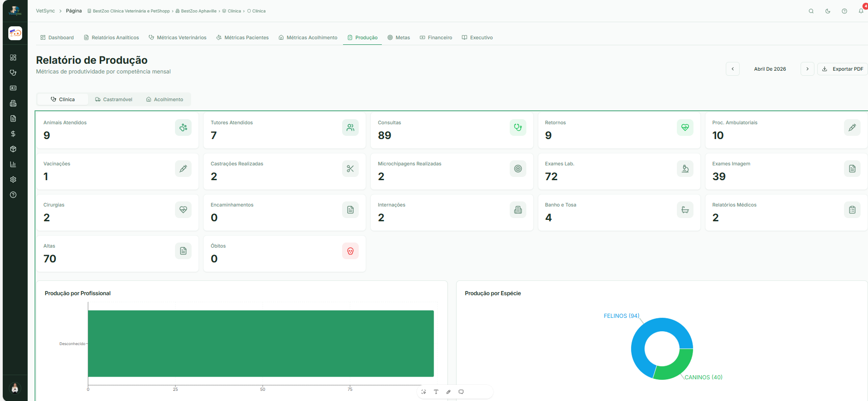Click the Relatórios Médicos clipboard icon
Image resolution: width=868 pixels, height=401 pixels.
852,210
